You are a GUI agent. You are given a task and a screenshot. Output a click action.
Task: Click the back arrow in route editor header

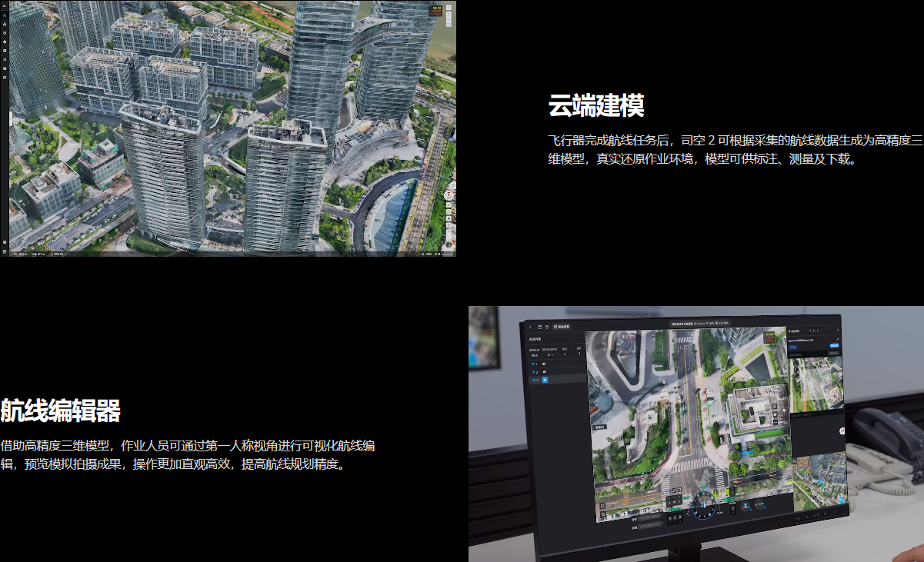[x=529, y=326]
